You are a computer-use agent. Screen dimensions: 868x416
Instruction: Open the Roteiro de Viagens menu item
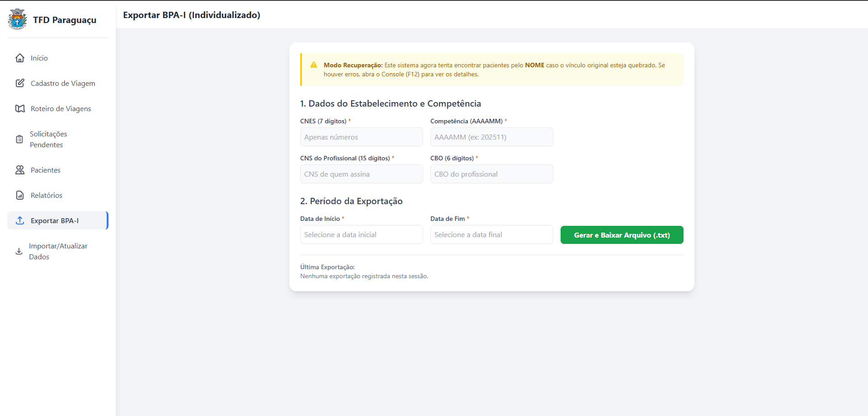[61, 108]
